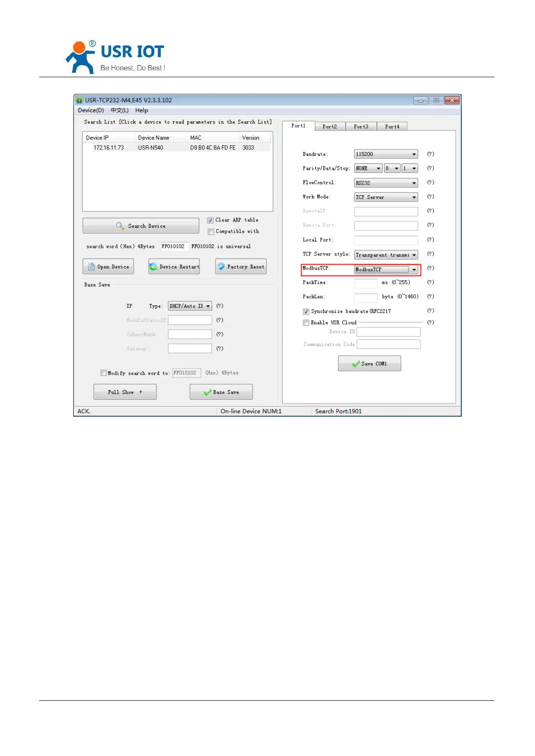This screenshot has height=756, width=535.
Task: Open the Help menu
Action: click(x=141, y=110)
